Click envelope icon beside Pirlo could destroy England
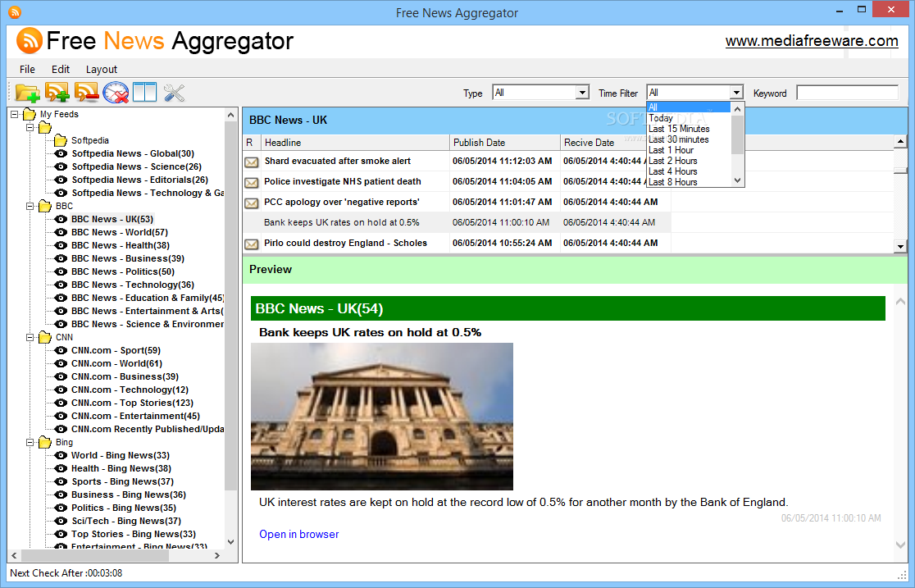Image resolution: width=915 pixels, height=588 pixels. [252, 244]
